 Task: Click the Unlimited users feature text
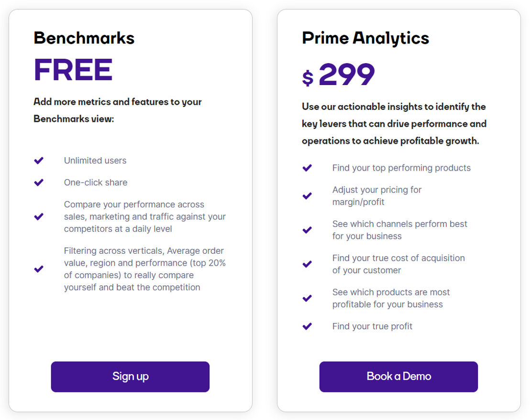(95, 161)
